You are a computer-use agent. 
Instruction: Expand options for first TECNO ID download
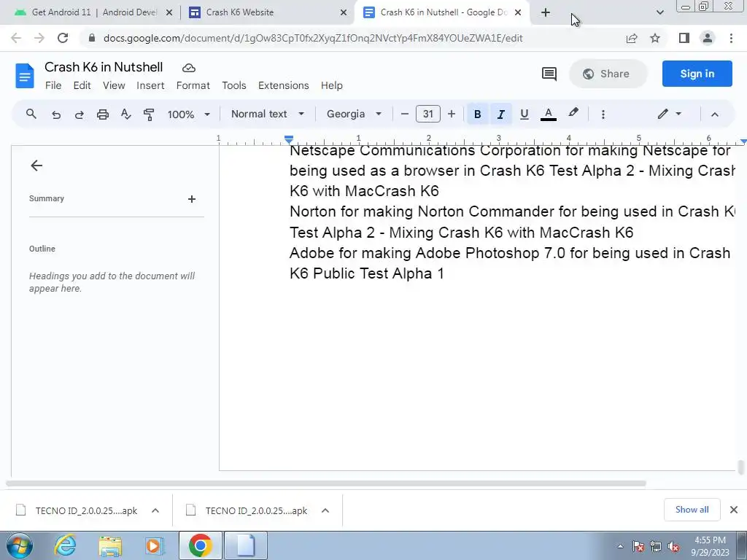click(x=155, y=510)
